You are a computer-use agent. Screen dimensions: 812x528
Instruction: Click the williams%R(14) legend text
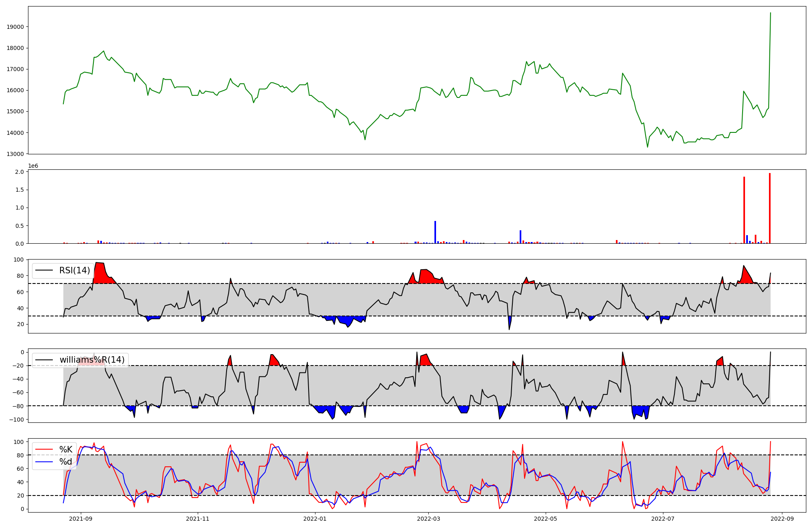coord(92,360)
